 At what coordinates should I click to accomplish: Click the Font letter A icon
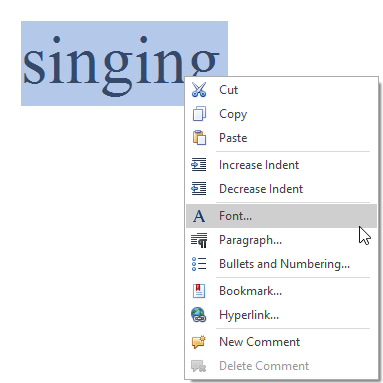click(199, 216)
